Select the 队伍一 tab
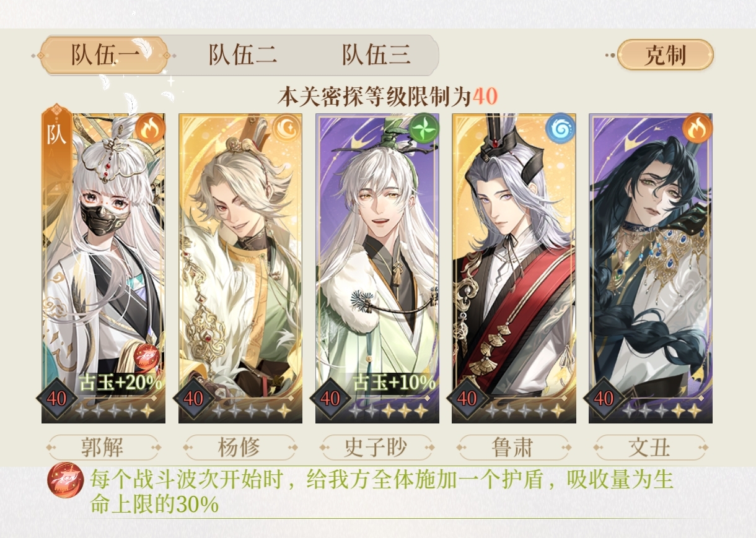756x538 pixels. pos(105,55)
